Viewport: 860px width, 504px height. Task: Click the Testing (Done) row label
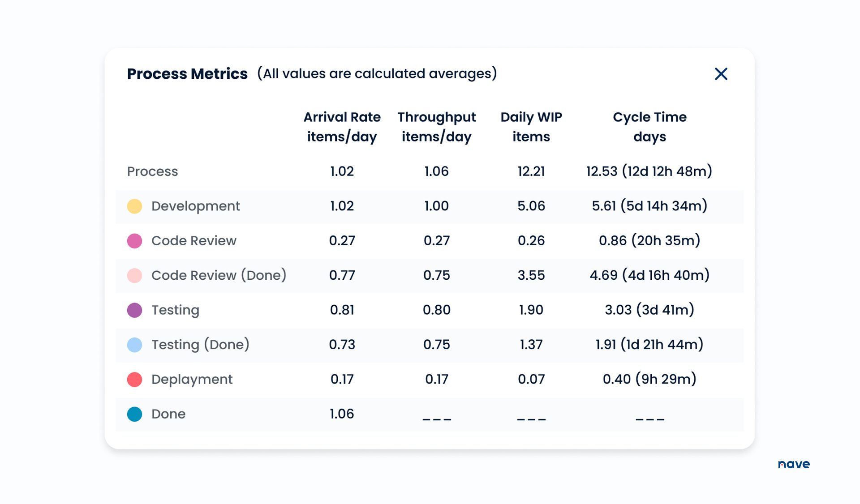200,345
